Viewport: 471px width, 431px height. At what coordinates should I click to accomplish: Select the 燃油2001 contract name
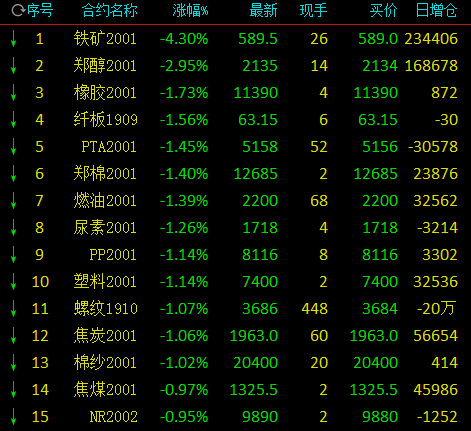click(x=105, y=201)
